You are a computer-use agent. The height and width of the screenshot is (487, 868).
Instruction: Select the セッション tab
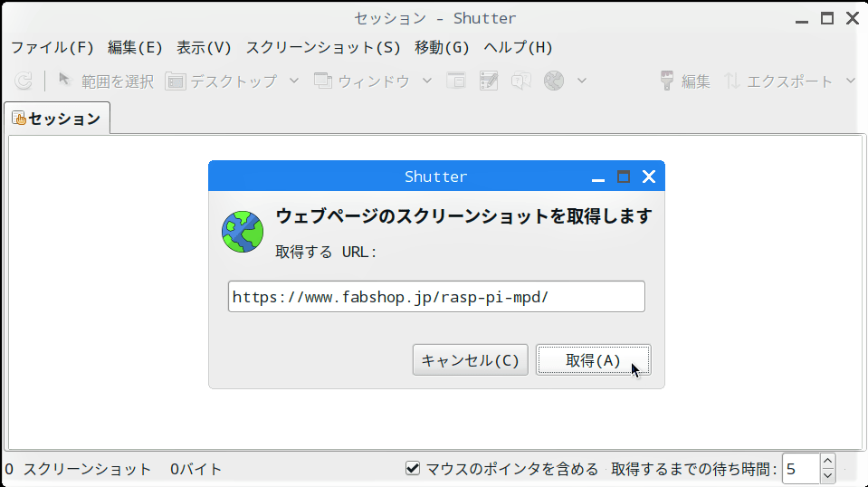pos(57,119)
